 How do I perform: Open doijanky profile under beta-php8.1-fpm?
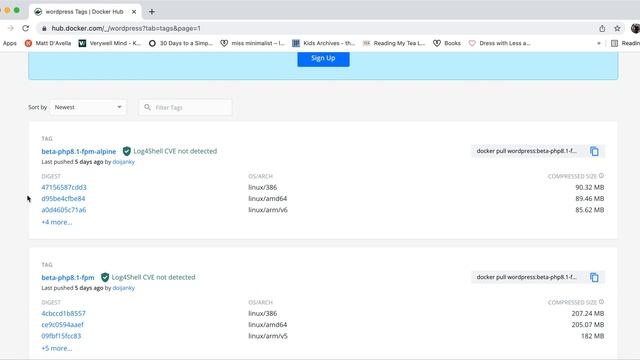pyautogui.click(x=124, y=288)
